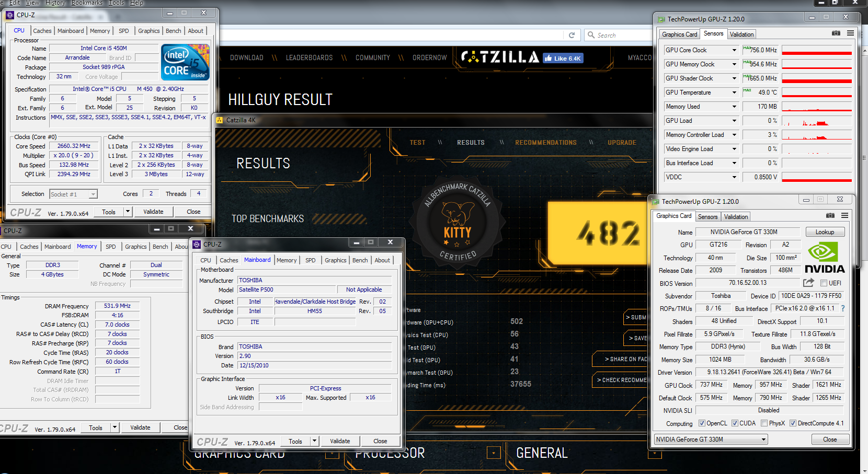Open the DOWNLOAD link on Catzilla site

247,58
